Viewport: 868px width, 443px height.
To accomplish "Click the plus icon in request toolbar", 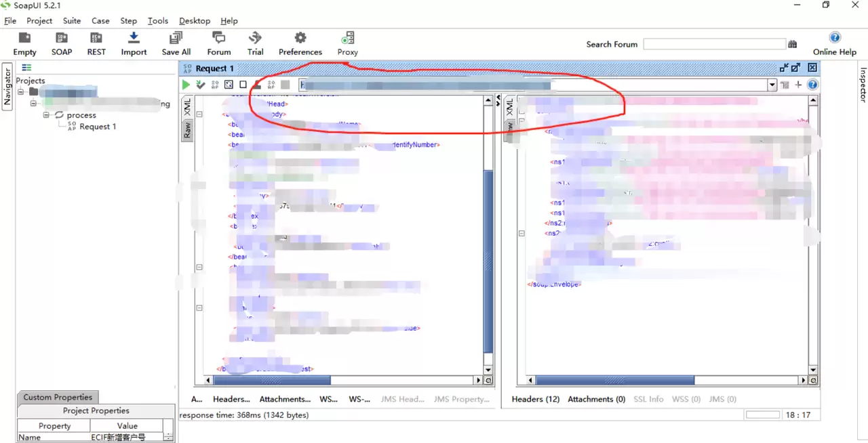I will pyautogui.click(x=799, y=85).
